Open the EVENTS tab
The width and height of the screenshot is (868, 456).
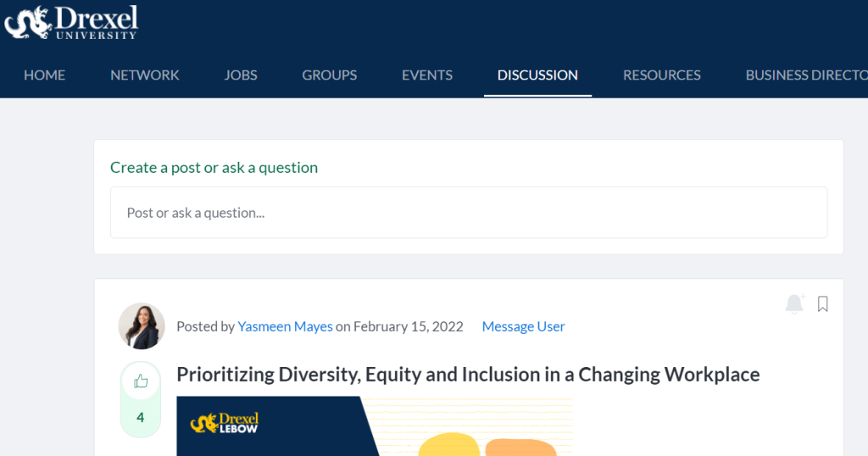pyautogui.click(x=427, y=75)
